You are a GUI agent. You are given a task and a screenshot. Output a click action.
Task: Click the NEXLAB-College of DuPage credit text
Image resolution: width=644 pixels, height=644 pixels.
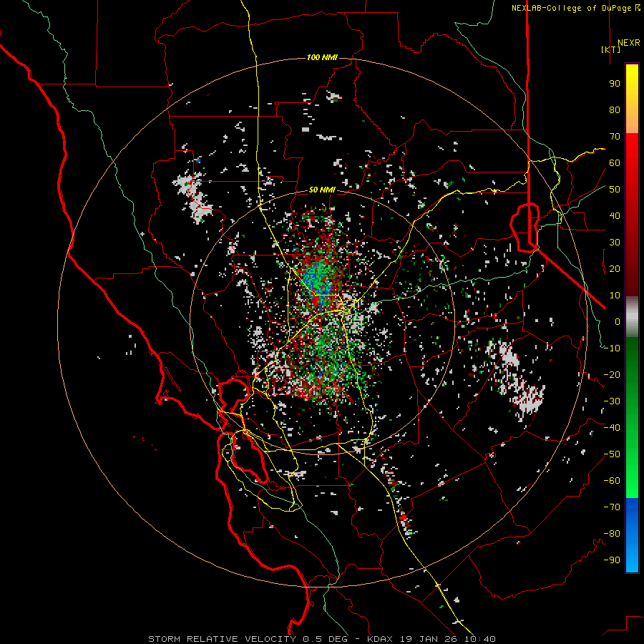[x=572, y=8]
